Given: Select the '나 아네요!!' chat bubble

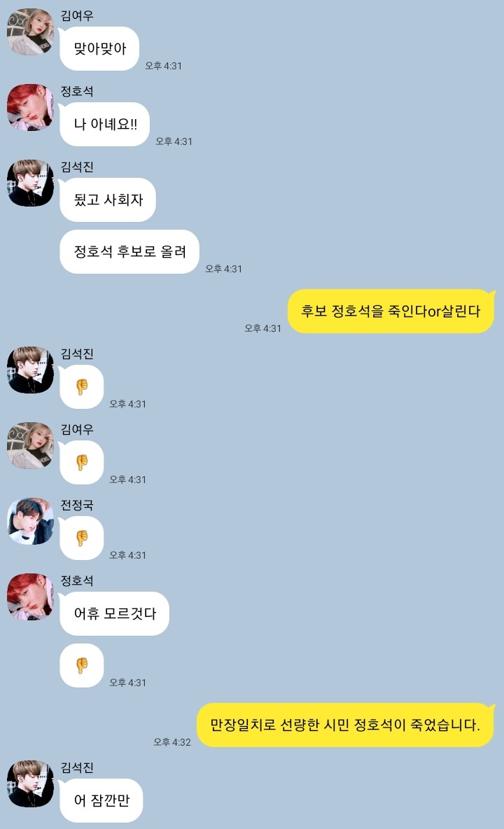Looking at the screenshot, I should point(104,124).
